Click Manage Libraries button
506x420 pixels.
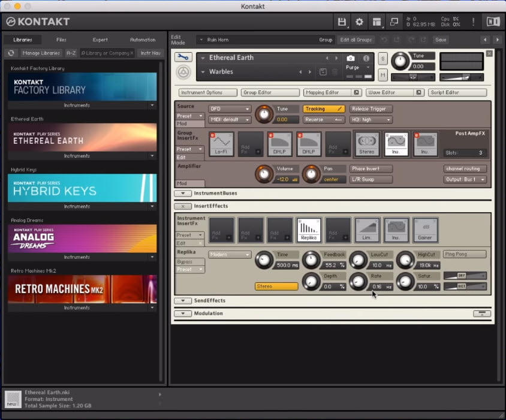[x=41, y=53]
